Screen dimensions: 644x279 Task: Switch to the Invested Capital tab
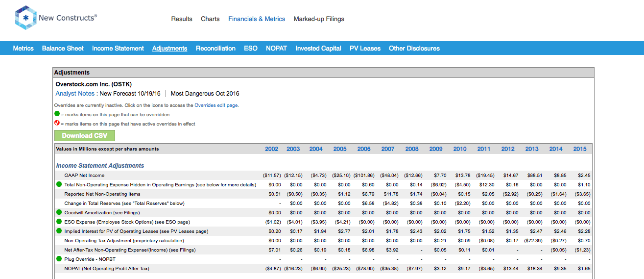[x=318, y=48]
